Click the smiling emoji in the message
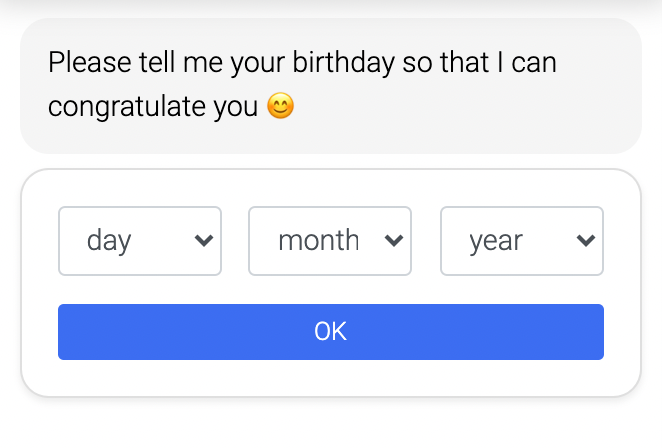 [281, 107]
